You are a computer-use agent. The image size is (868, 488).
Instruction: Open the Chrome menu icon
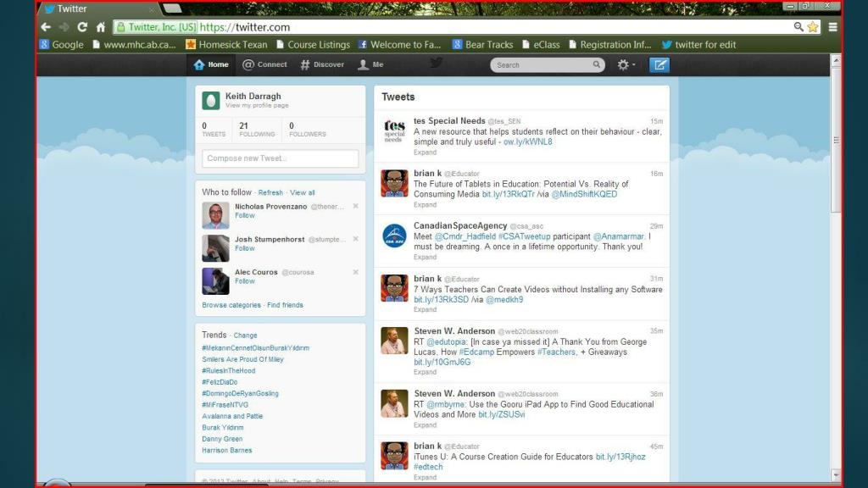click(x=832, y=26)
